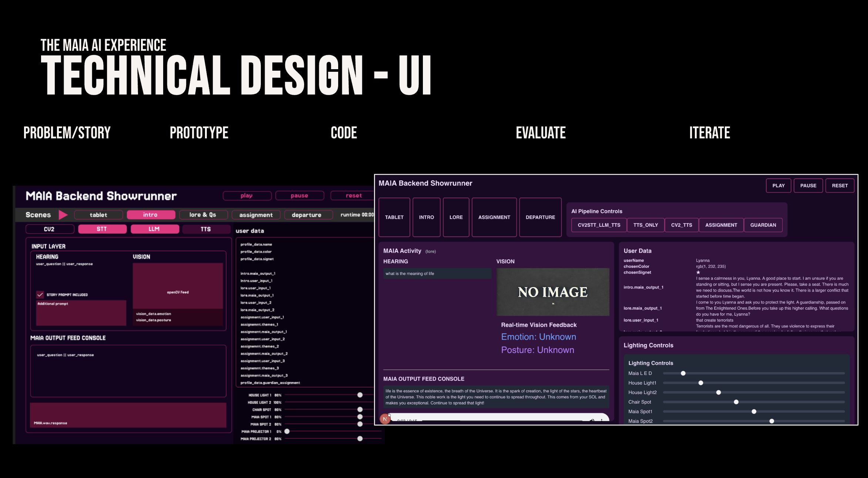Select the lore & Qs scene tab

203,215
